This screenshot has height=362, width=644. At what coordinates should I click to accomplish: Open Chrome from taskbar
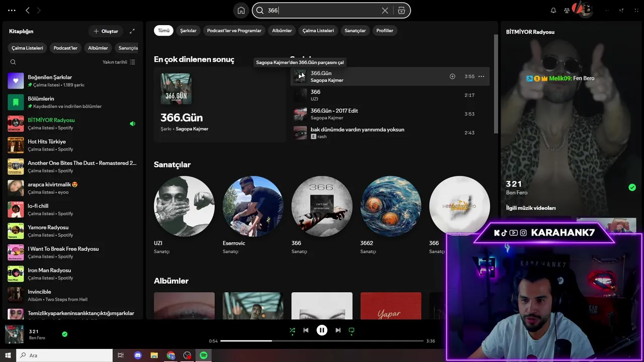coord(171,355)
